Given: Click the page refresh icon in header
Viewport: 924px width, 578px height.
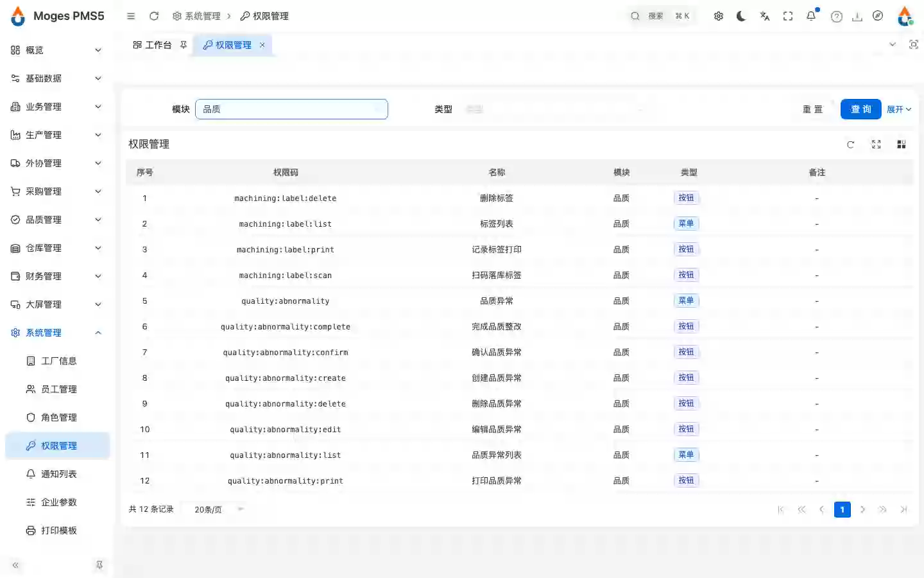Looking at the screenshot, I should (154, 16).
